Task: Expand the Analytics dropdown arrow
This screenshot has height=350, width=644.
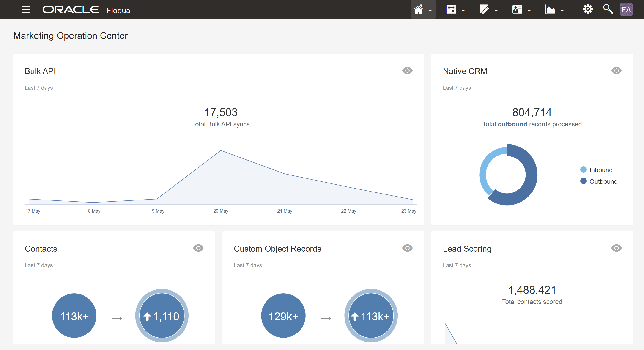Action: pyautogui.click(x=562, y=11)
